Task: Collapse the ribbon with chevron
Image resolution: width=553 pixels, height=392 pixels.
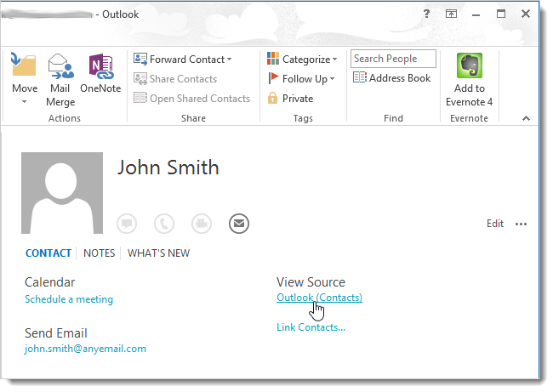Action: (526, 118)
